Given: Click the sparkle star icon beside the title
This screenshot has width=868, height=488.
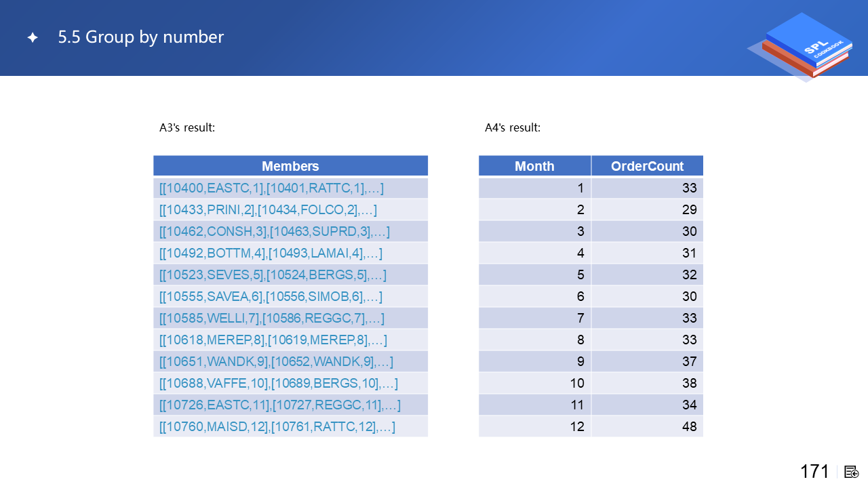Looking at the screenshot, I should pos(32,38).
